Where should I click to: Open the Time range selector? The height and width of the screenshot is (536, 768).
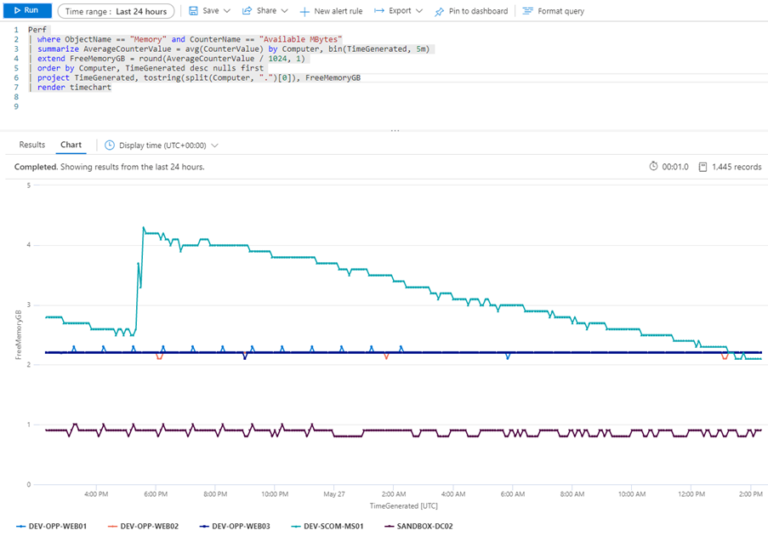click(x=115, y=10)
